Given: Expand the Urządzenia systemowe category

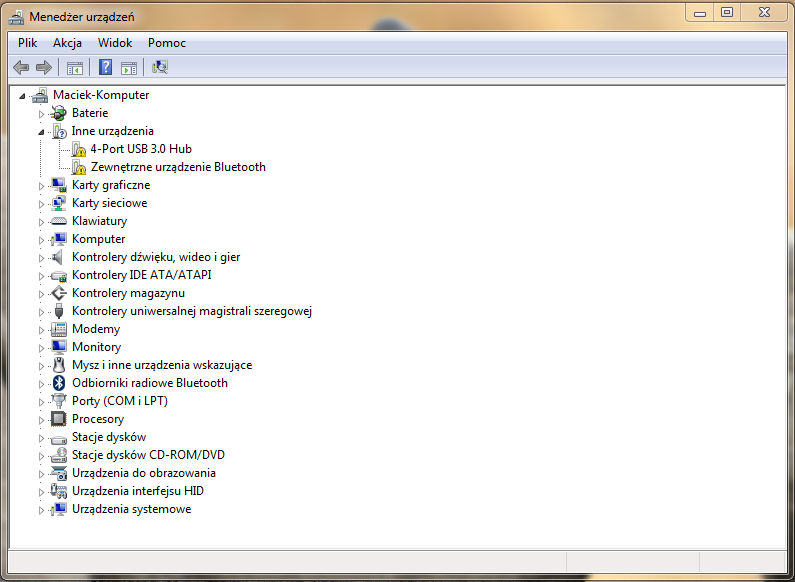Looking at the screenshot, I should 41,510.
